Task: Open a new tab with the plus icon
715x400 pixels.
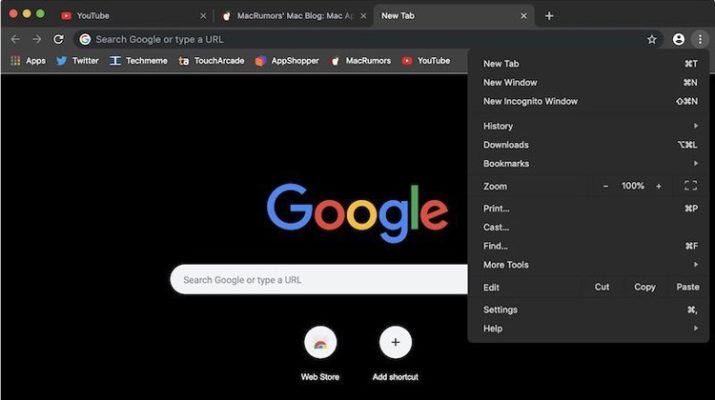Action: 549,16
